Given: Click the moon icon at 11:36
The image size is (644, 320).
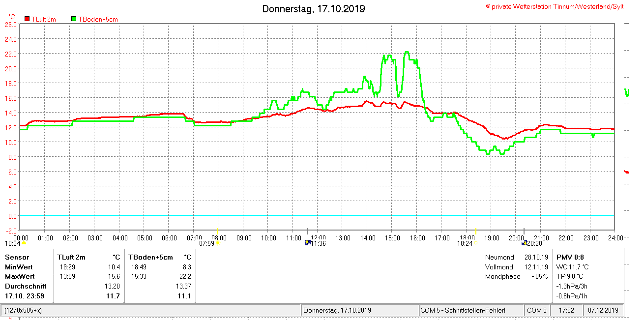Looking at the screenshot, I should point(308,243).
